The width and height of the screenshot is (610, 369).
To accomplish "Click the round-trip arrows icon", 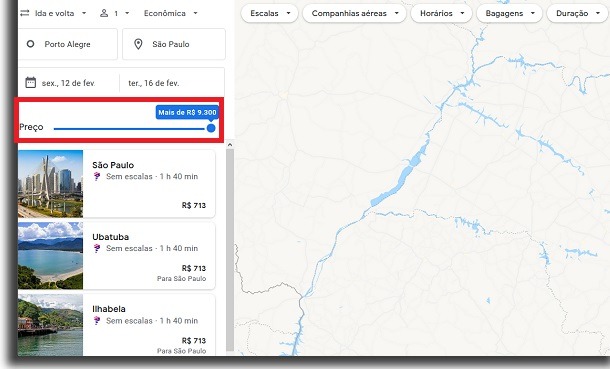I will point(25,13).
